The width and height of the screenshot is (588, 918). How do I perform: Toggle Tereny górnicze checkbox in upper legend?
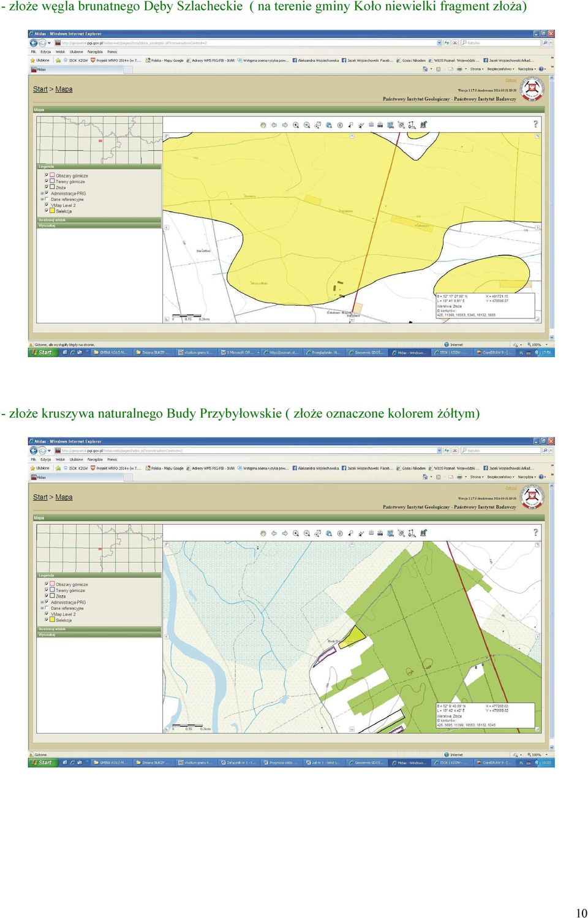tap(47, 181)
